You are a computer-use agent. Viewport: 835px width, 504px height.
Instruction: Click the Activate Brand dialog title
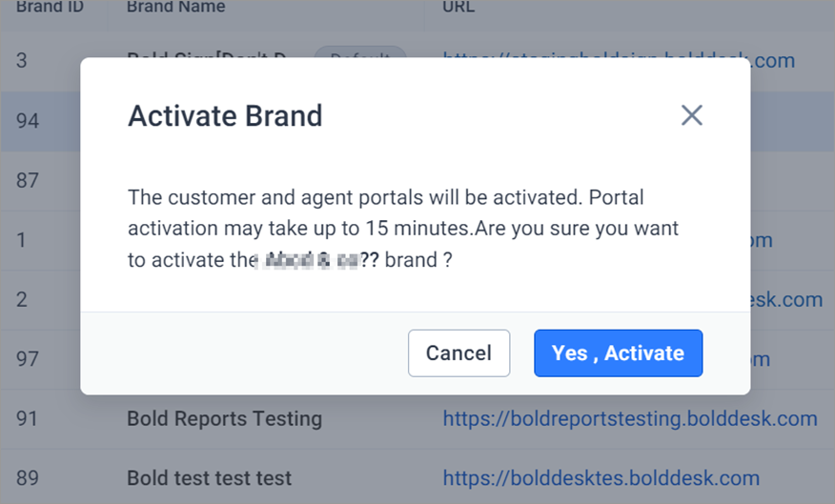225,115
